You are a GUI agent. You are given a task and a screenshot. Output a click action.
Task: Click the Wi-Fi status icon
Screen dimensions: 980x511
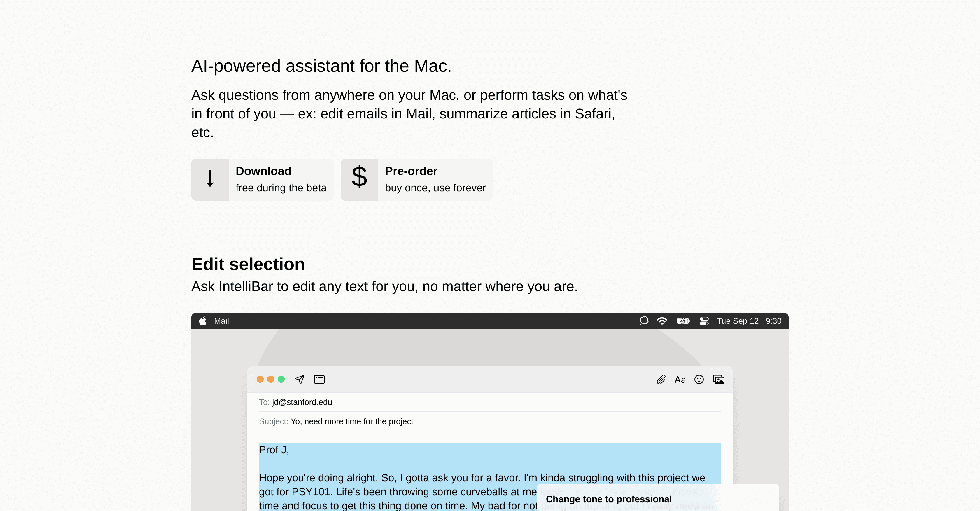(662, 321)
